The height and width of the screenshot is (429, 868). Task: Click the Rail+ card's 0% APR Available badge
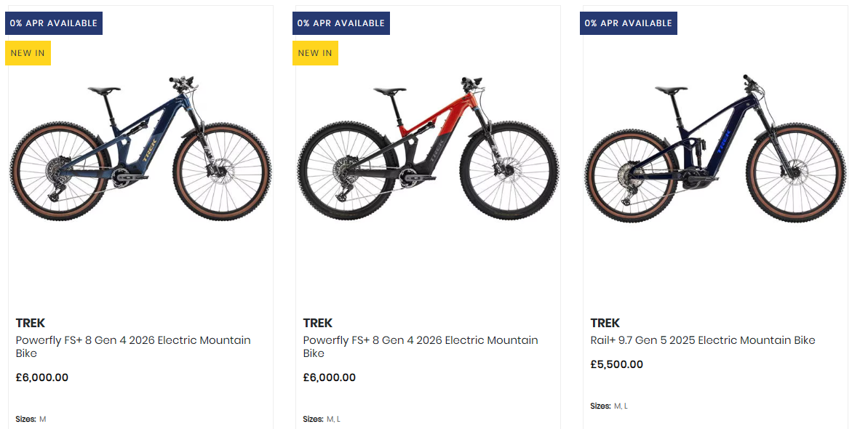[629, 23]
